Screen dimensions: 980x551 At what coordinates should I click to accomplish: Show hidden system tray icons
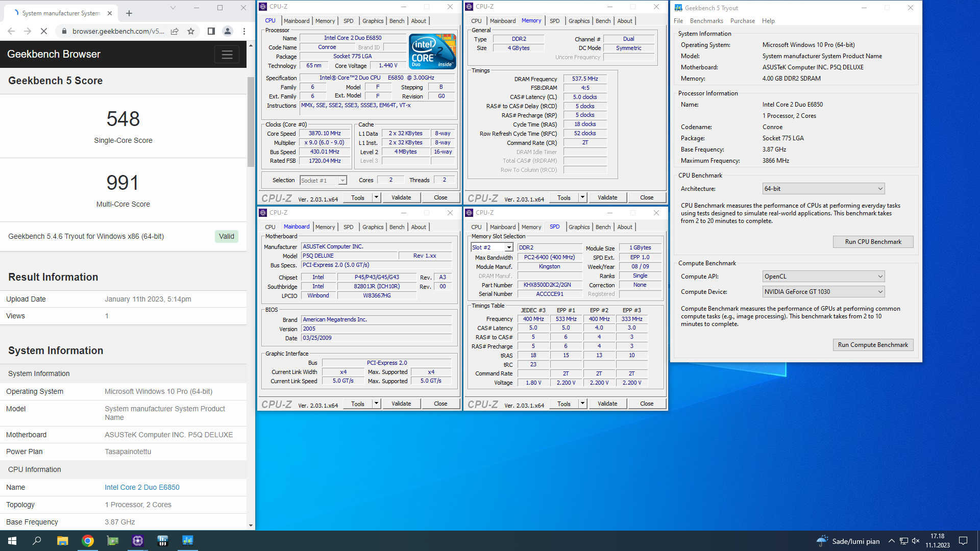pyautogui.click(x=891, y=541)
